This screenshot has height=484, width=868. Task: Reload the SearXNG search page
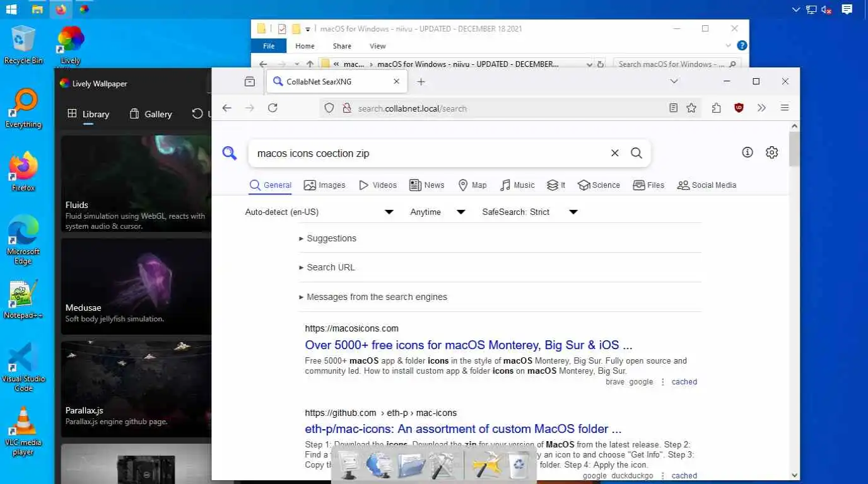(x=273, y=108)
